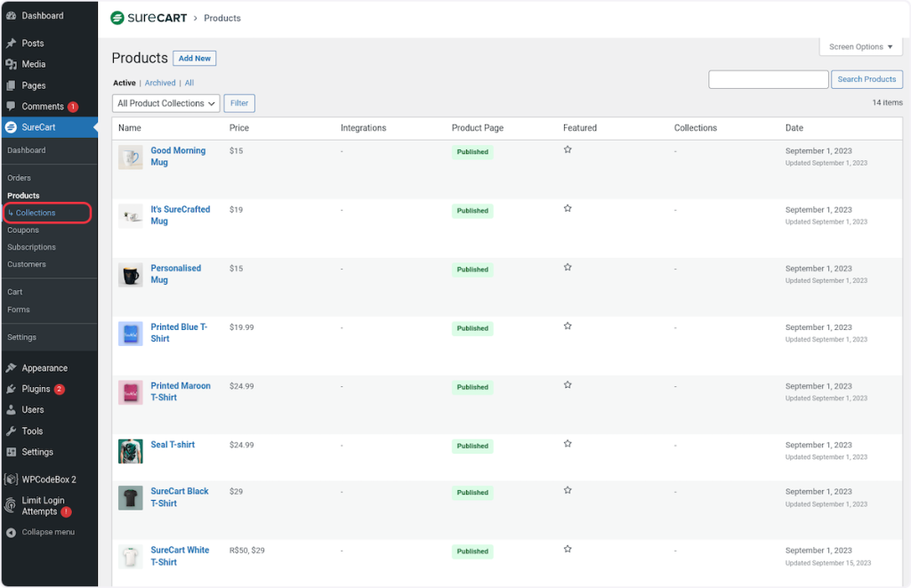
Task: Click the Plugins icon in sidebar
Action: point(11,389)
